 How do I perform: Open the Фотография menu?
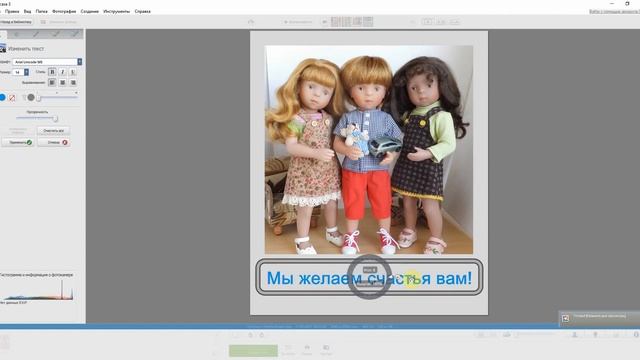click(64, 11)
